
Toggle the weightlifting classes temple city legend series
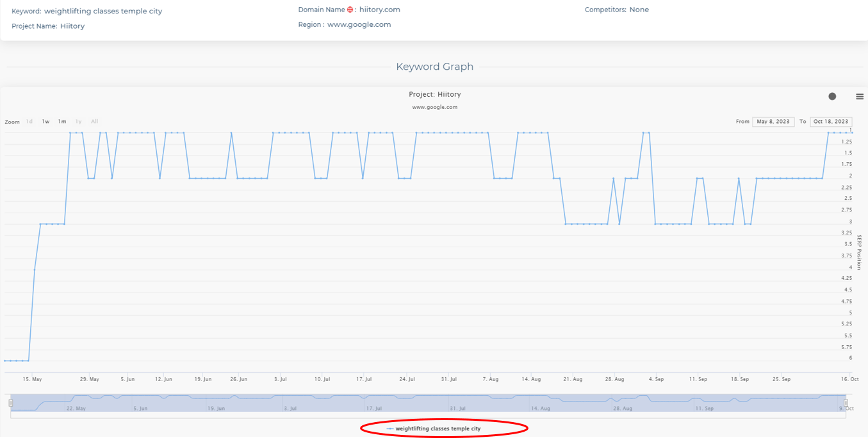[438, 428]
